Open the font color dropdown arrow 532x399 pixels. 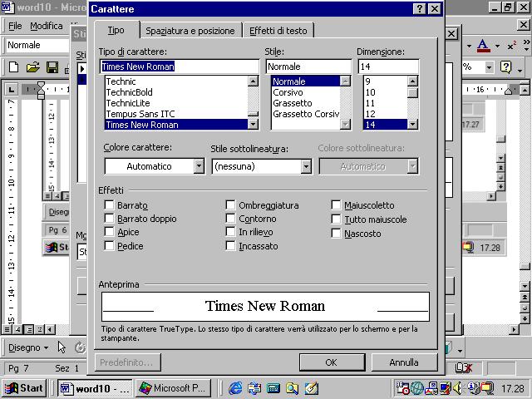click(x=497, y=46)
